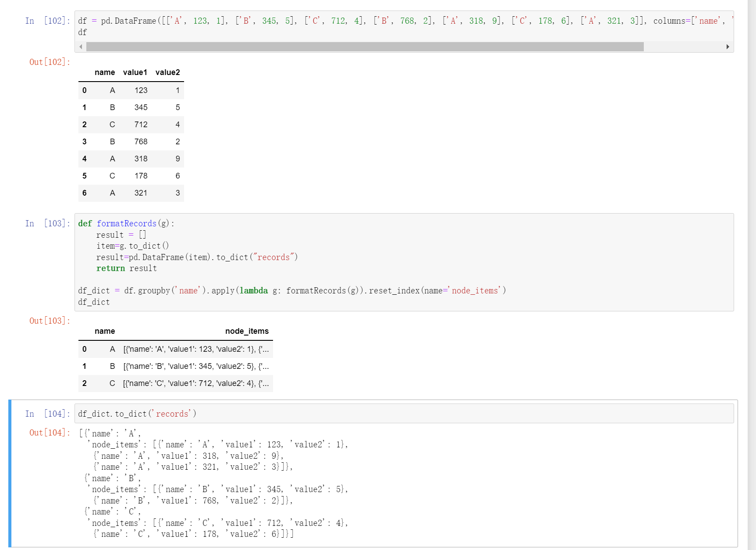The height and width of the screenshot is (550, 756).
Task: Click the In [104] prompt label
Action: [x=47, y=414]
